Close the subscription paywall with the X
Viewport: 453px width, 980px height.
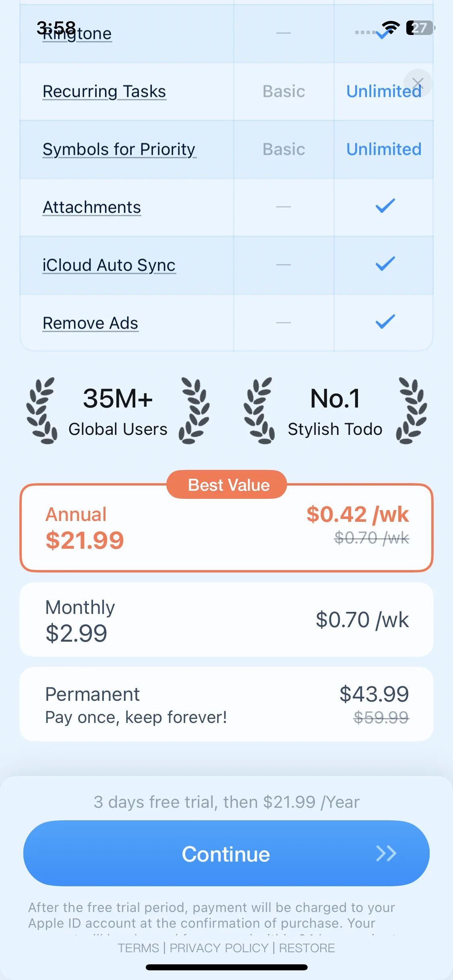click(x=418, y=84)
